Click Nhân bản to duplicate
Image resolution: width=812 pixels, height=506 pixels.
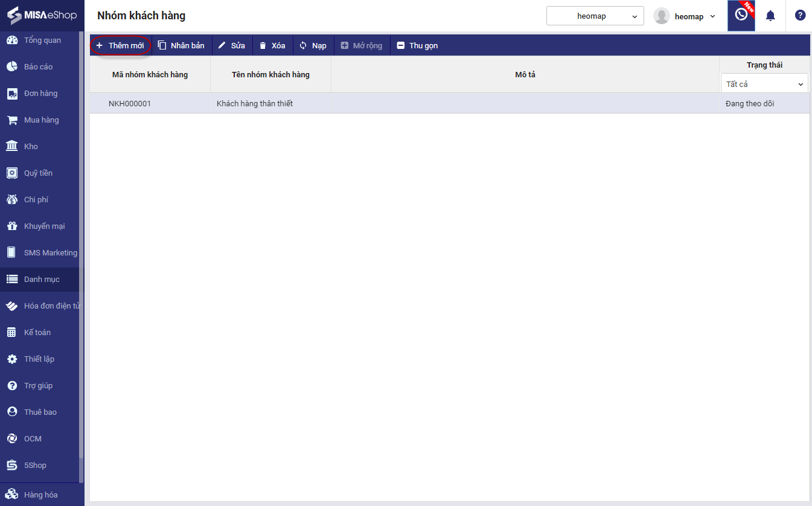pos(181,45)
